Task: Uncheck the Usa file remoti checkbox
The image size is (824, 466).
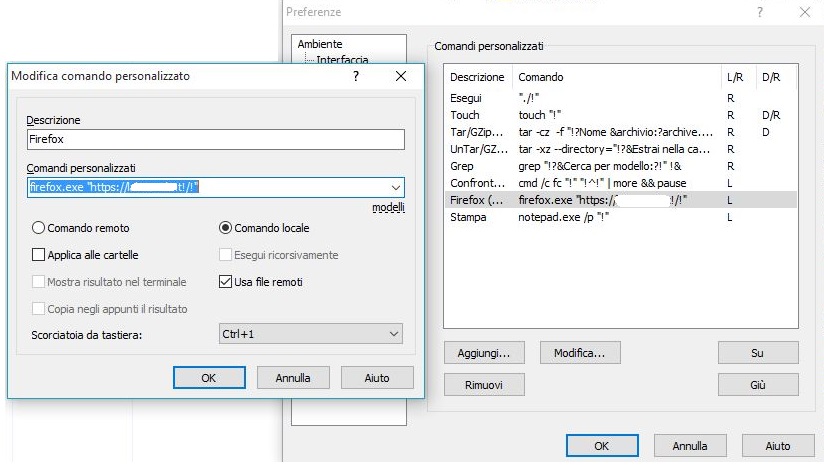Action: pyautogui.click(x=225, y=282)
